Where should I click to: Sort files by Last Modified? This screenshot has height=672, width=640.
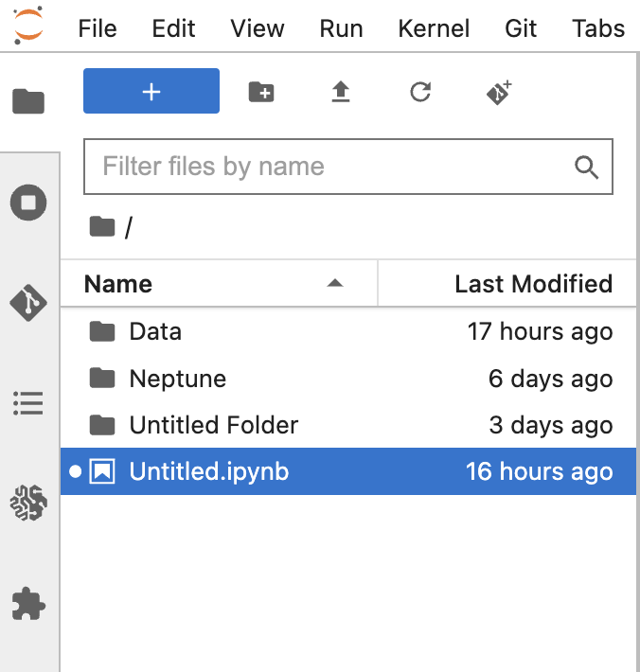(x=533, y=284)
